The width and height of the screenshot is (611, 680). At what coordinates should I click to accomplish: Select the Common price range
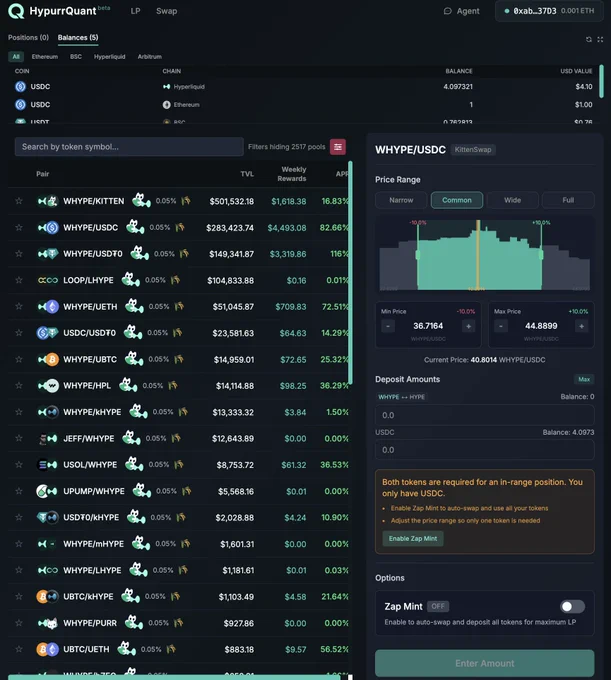[x=457, y=200]
